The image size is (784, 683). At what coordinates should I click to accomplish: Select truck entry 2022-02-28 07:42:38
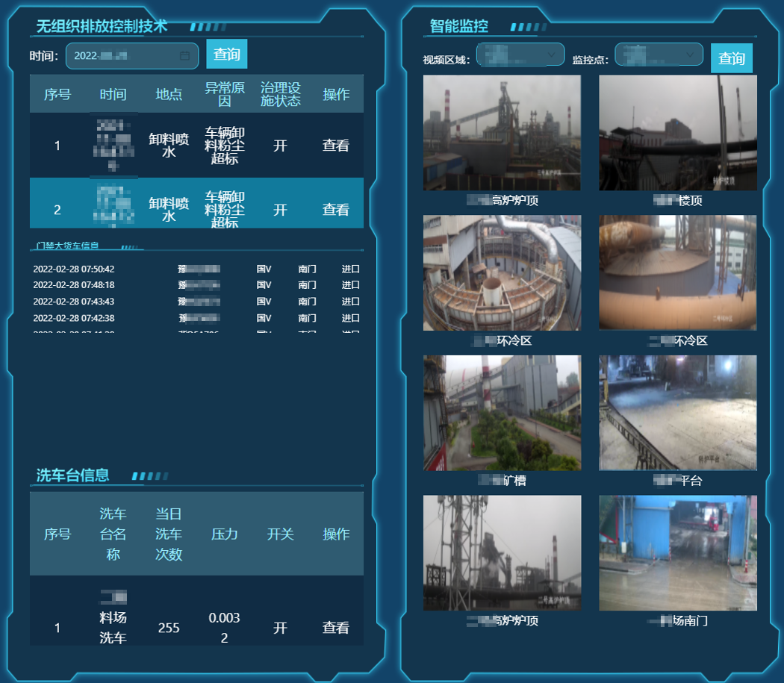[x=196, y=318]
